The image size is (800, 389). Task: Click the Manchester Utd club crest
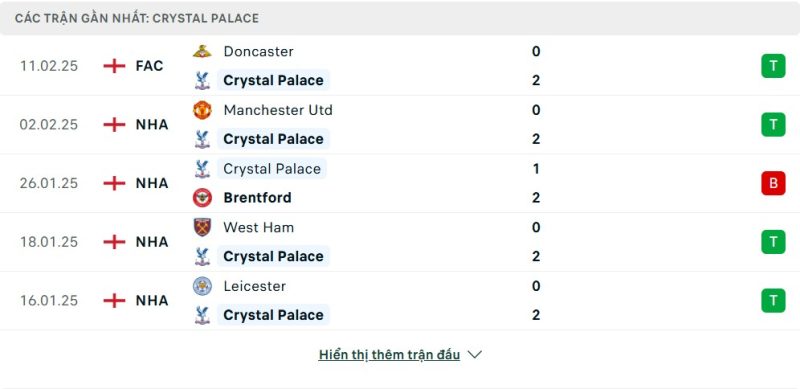point(202,110)
